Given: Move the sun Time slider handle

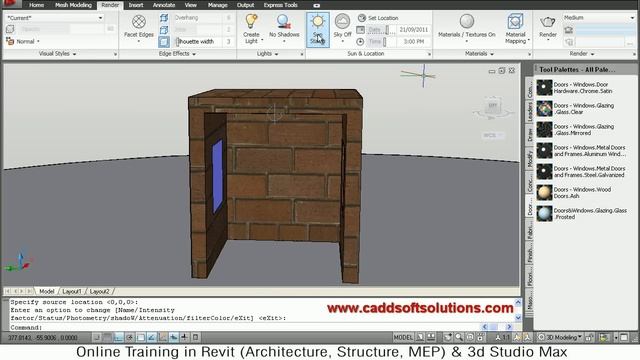Looking at the screenshot, I should (384, 42).
